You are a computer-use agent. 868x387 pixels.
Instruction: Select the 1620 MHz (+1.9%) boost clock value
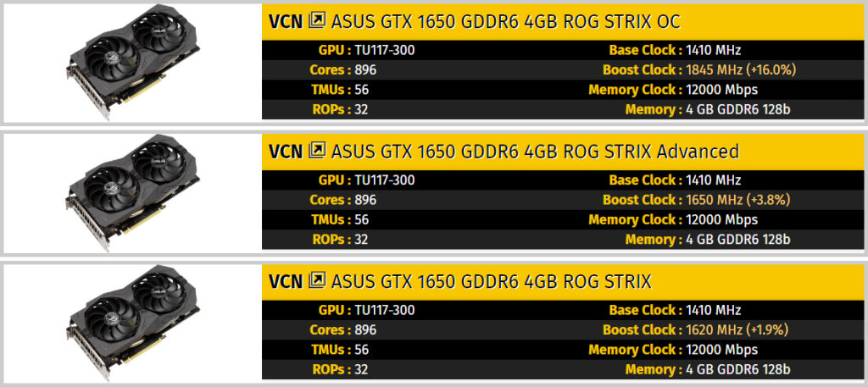[x=737, y=330]
